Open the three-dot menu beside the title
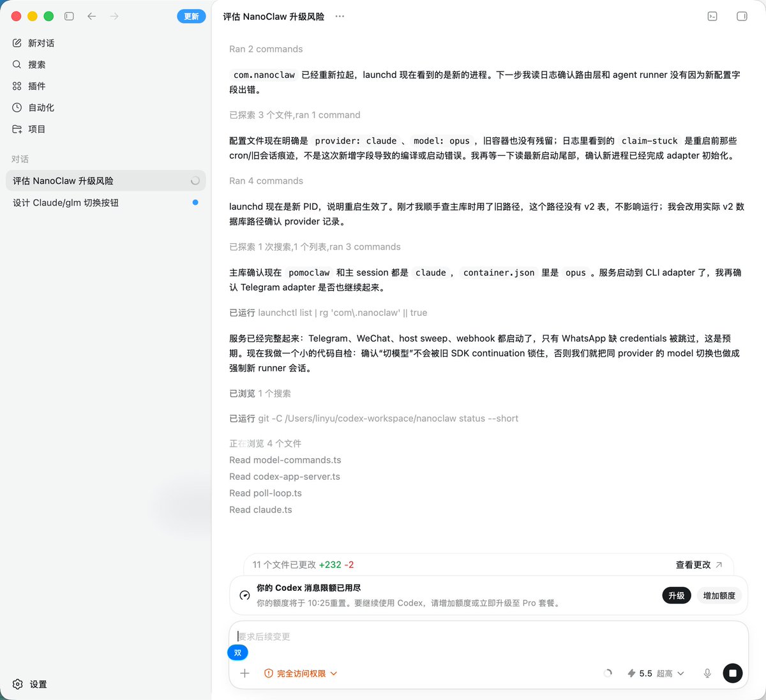Screen dimensions: 766x700 (x=340, y=17)
